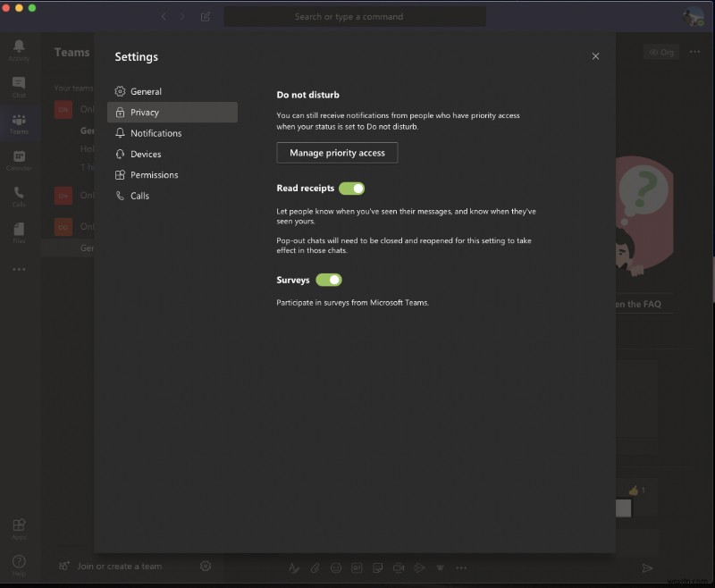Click the Teams heading in list pane
This screenshot has height=588, width=715.
click(72, 53)
